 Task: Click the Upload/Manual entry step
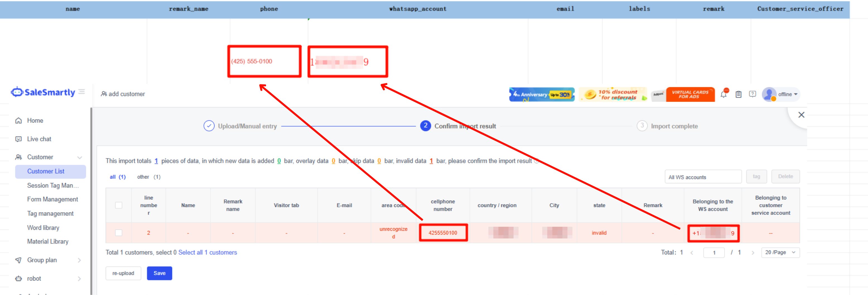(240, 126)
